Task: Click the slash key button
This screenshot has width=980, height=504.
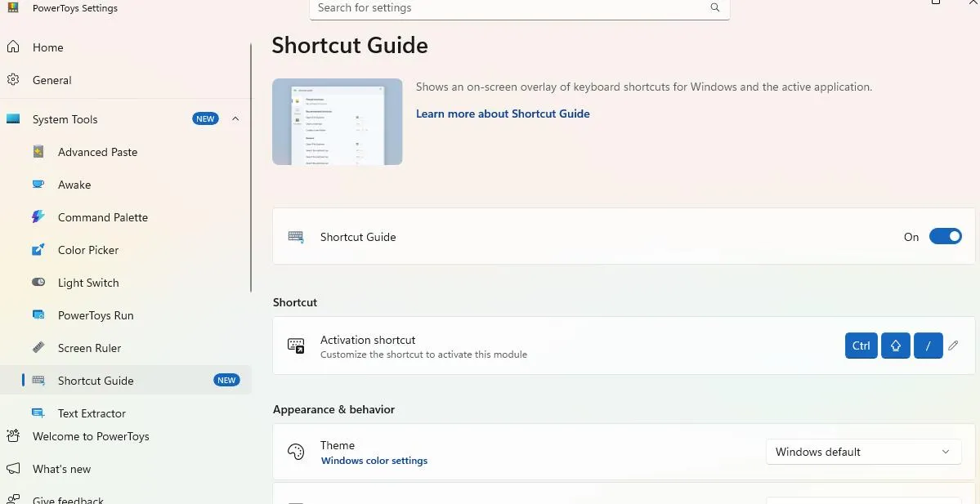Action: click(929, 346)
